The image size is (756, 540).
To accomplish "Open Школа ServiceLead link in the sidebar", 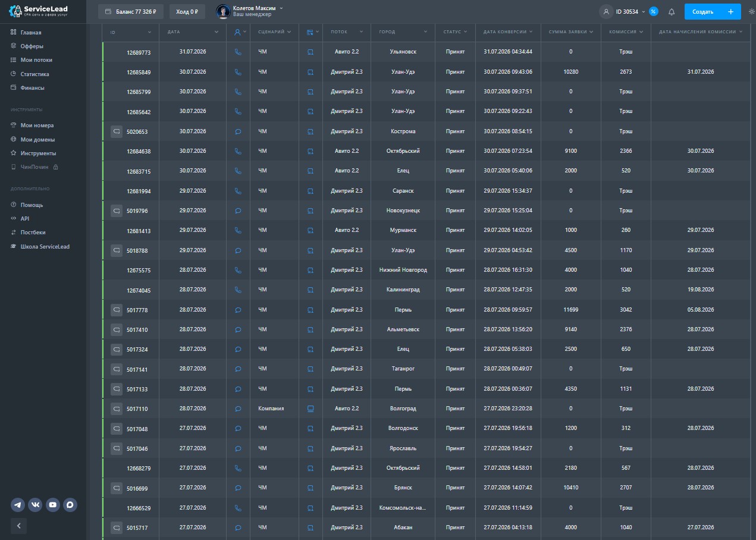I will (45, 246).
